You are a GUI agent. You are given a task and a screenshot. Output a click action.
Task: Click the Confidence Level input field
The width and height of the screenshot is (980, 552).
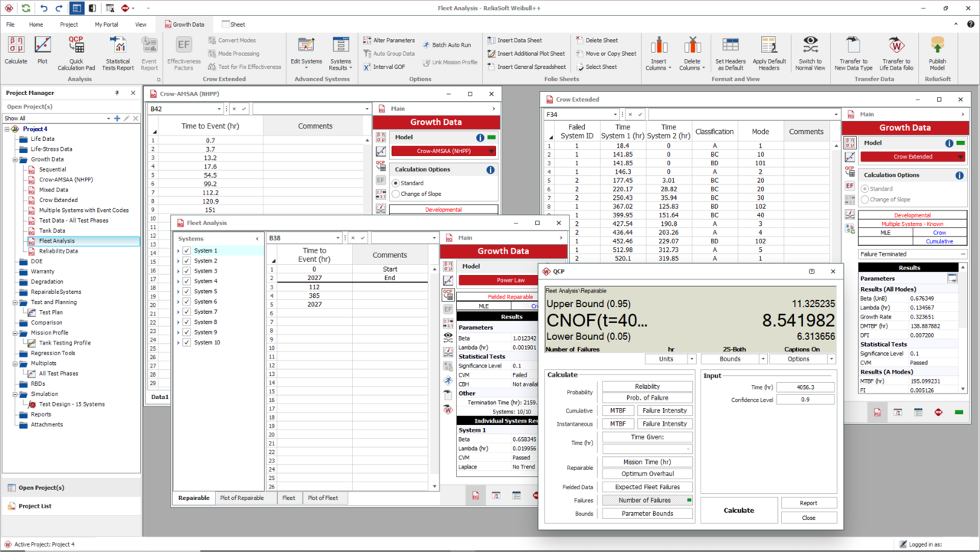(x=806, y=399)
